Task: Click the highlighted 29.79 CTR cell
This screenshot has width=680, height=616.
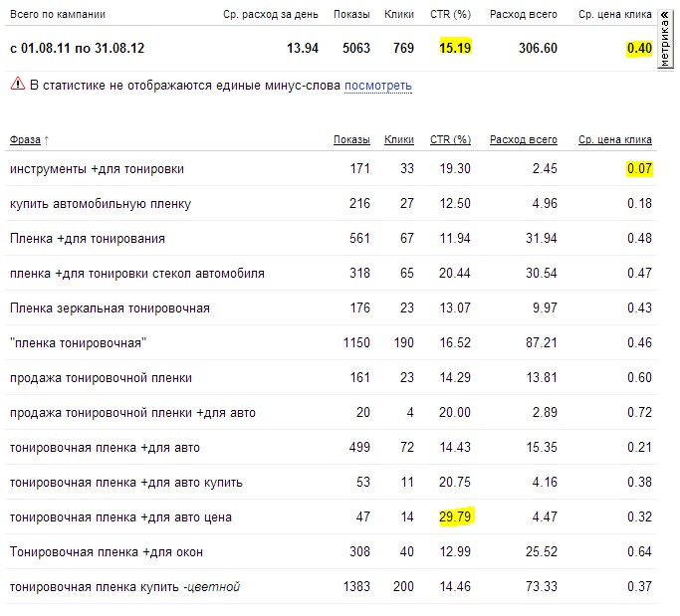Action: tap(455, 516)
